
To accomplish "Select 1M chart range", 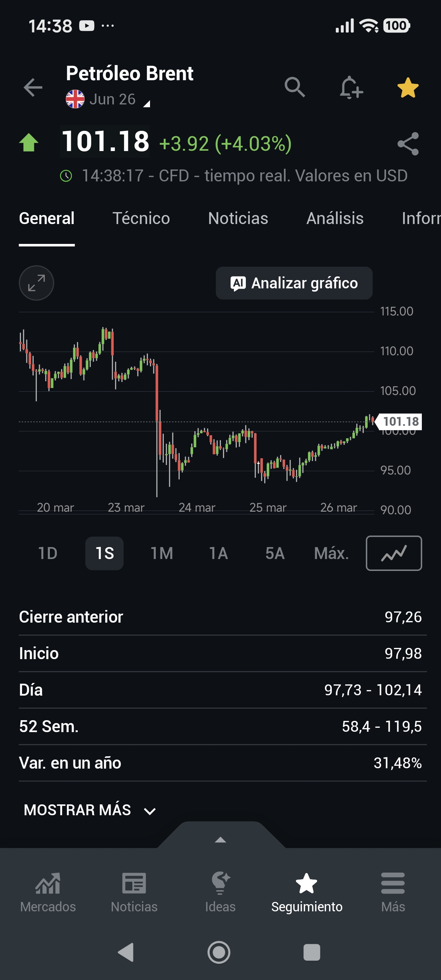I will pyautogui.click(x=162, y=553).
